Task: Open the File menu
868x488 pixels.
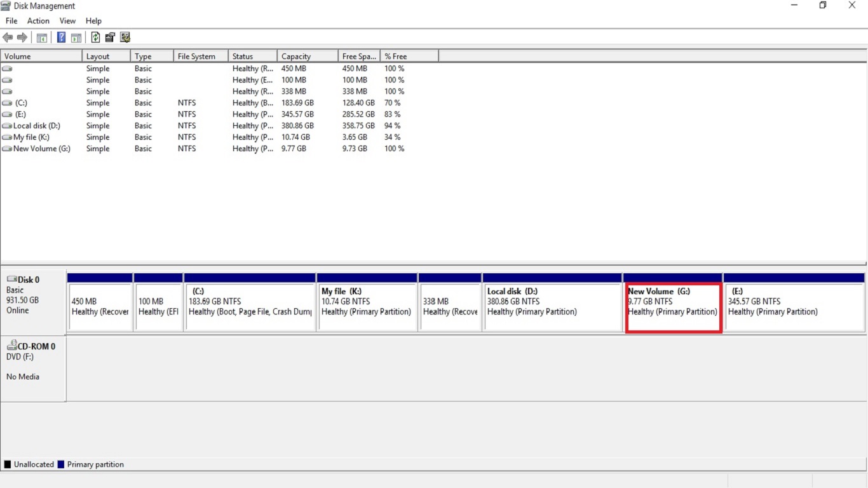Action: pos(11,21)
